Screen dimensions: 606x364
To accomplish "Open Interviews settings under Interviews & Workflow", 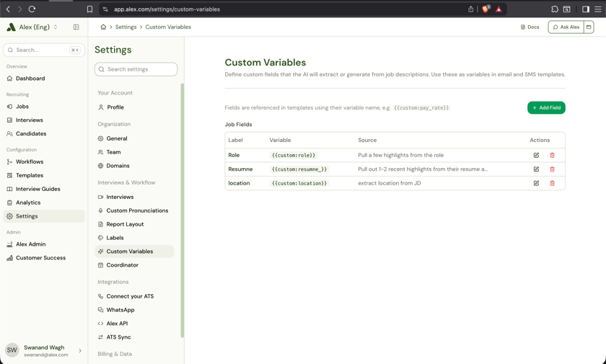I will click(x=134, y=197).
